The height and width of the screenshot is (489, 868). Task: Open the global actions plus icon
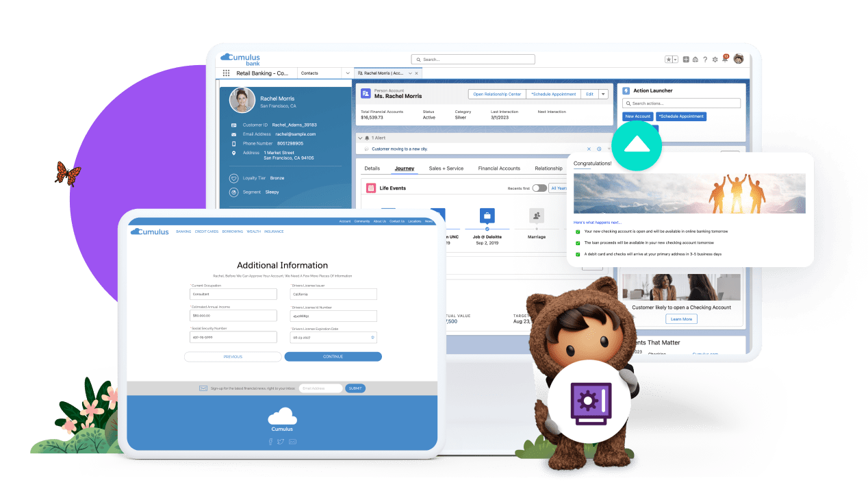686,60
